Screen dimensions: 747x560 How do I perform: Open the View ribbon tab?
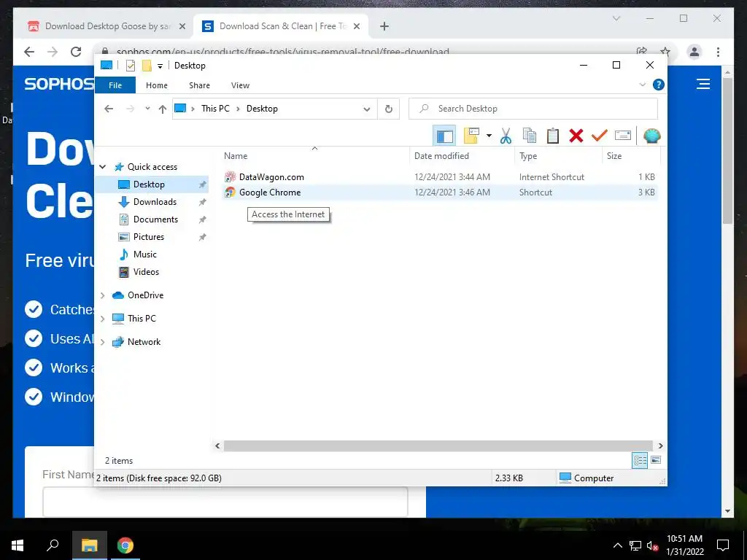coord(240,85)
